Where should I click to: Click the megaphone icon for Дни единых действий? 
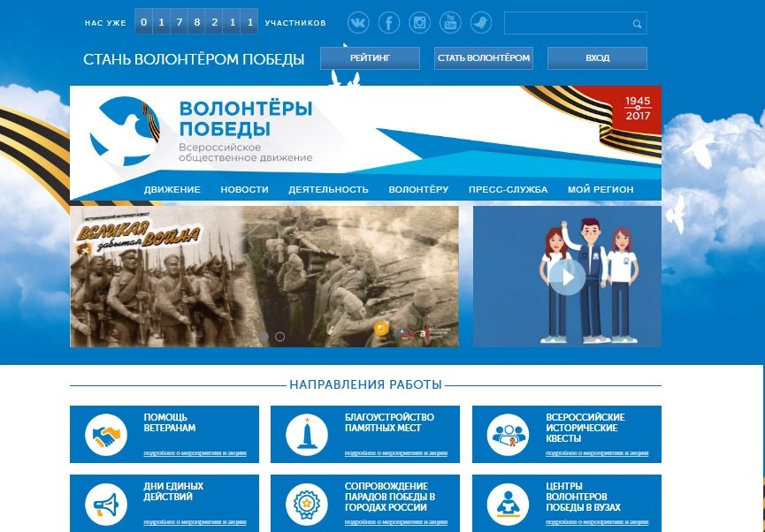[106, 504]
